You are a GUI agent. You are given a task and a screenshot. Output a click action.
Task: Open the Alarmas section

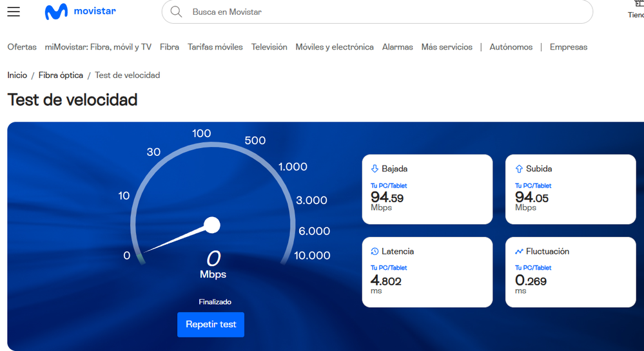(x=397, y=47)
